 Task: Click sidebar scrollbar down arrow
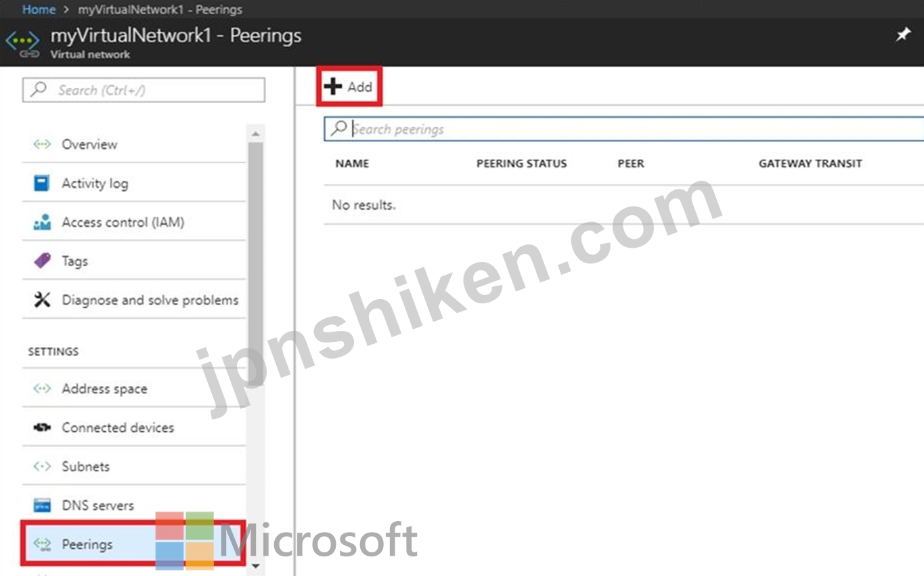(255, 566)
